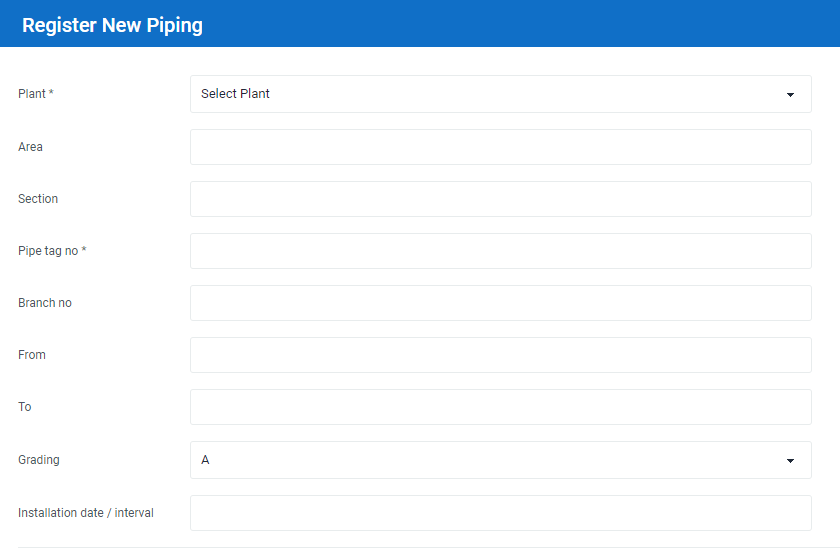Click the Plant dropdown arrow icon

point(790,95)
